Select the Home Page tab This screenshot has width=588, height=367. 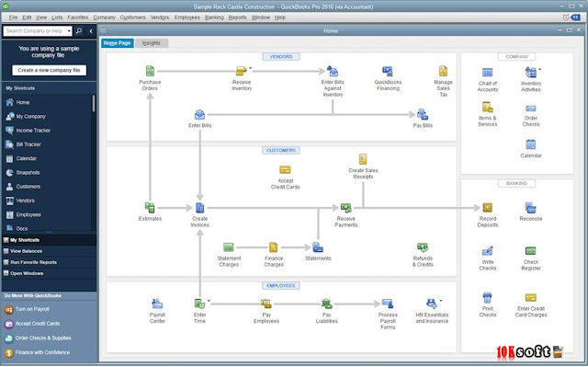[x=117, y=43]
